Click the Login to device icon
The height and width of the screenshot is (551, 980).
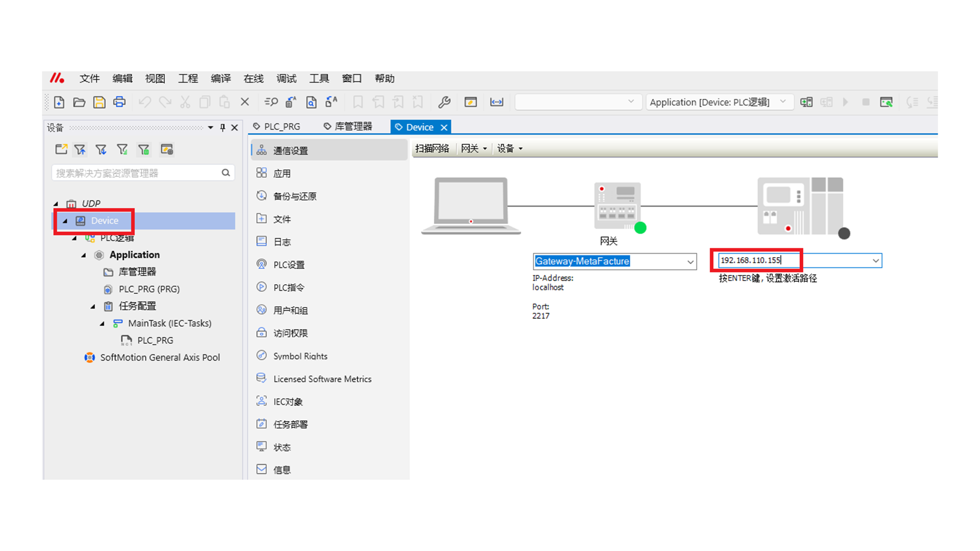pos(806,103)
